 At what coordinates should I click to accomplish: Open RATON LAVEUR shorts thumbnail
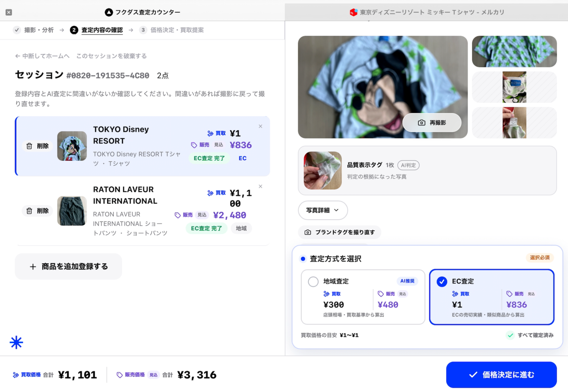point(72,211)
